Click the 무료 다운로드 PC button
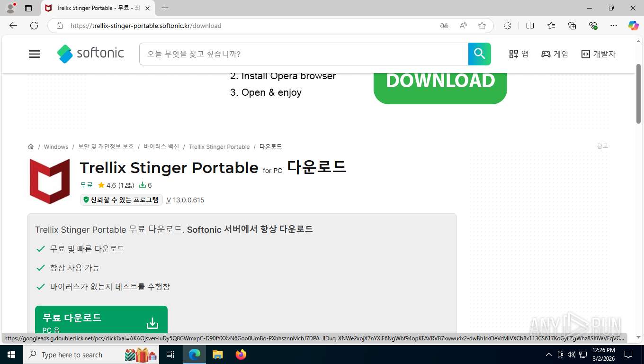Viewport: 644px width, 364px height. point(101,320)
